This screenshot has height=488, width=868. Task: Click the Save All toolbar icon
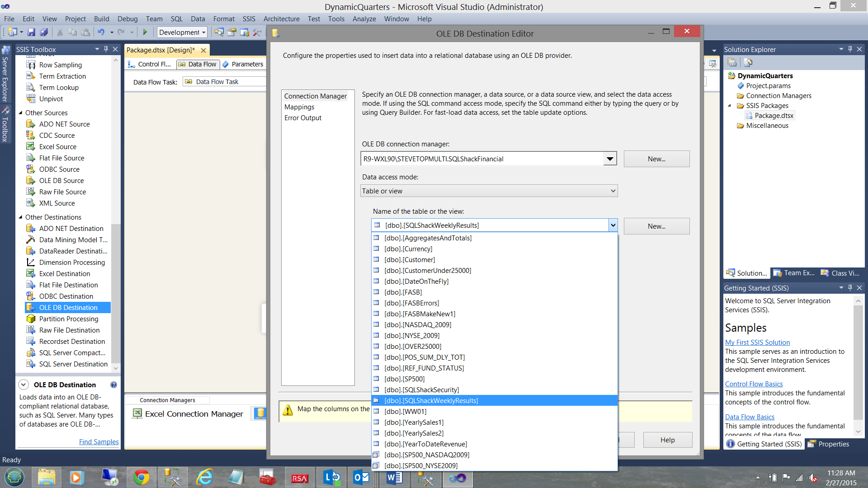[44, 32]
